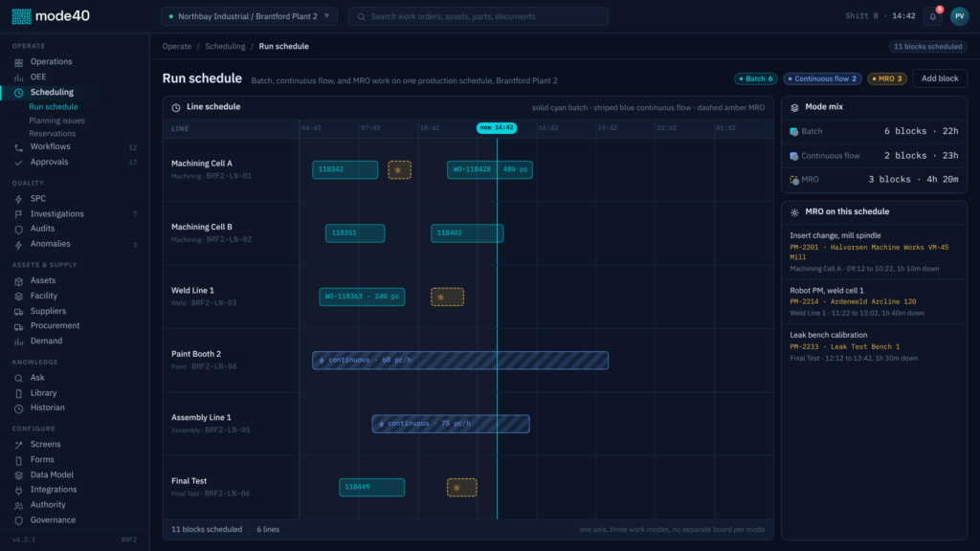Toggle the MRO 3 filter chip
This screenshot has width=980, height=551.
887,78
